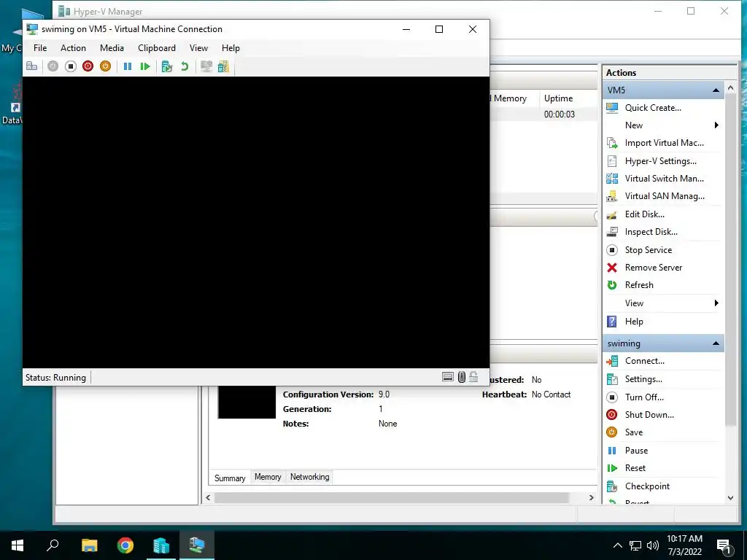Screen dimensions: 747x560
Task: Send Ctrl+Alt+Delete via the toolbar icon
Action: [x=32, y=66]
